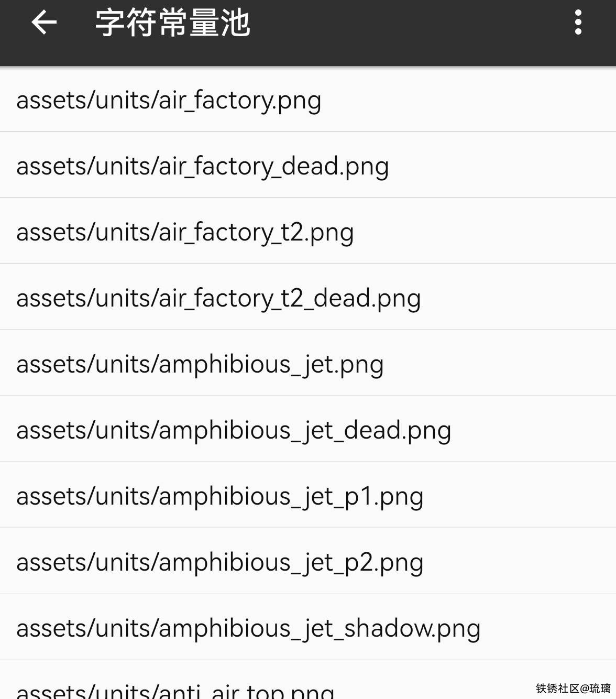Image resolution: width=616 pixels, height=699 pixels.
Task: Select assets/units/air_factory.png entry
Action: pos(169,100)
